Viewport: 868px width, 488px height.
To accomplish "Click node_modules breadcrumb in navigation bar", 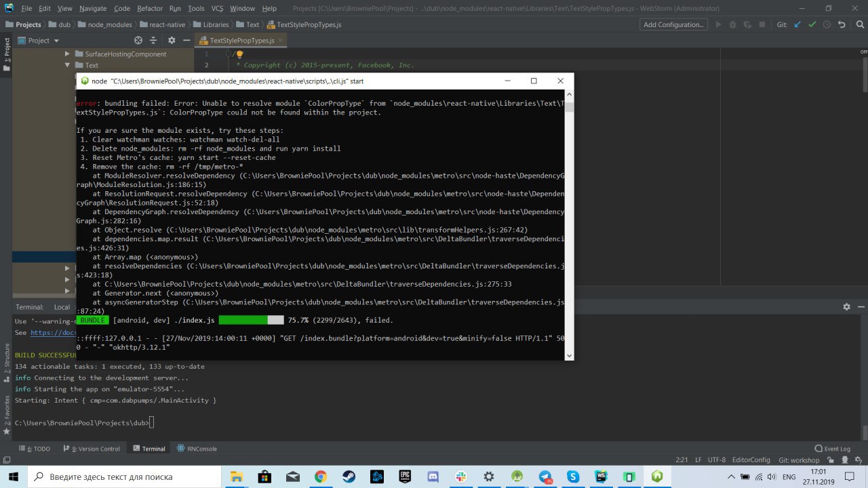I will (105, 24).
